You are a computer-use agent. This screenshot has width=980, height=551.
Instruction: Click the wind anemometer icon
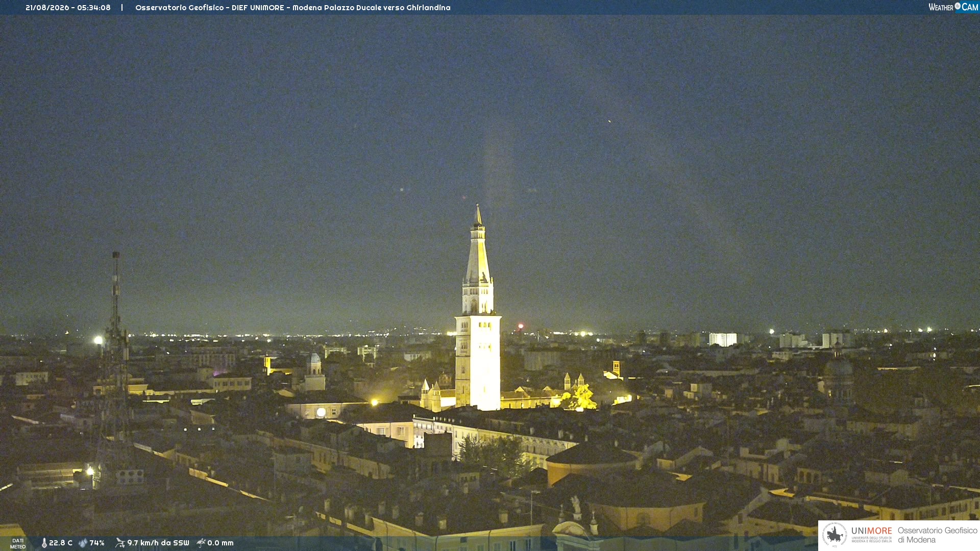(120, 543)
